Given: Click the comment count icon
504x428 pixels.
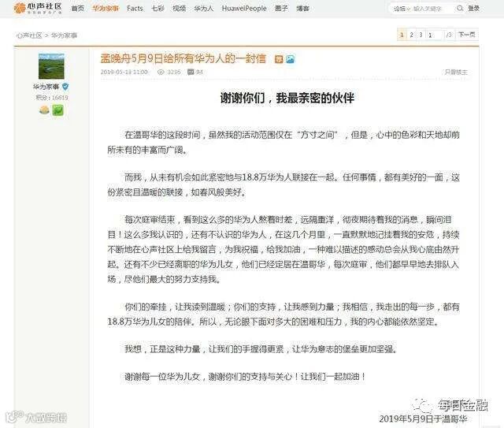Looking at the screenshot, I should tap(191, 72).
